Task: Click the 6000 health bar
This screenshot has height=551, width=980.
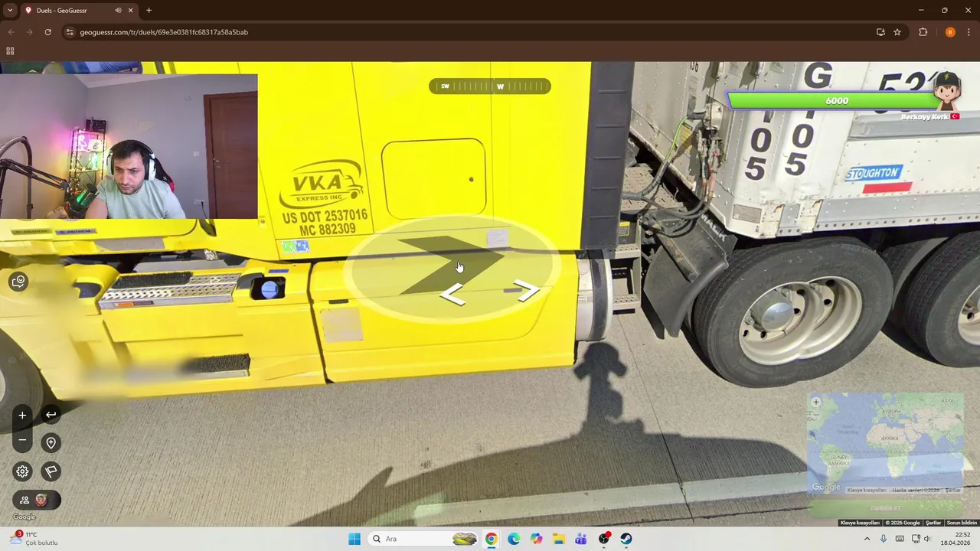Action: 835,100
